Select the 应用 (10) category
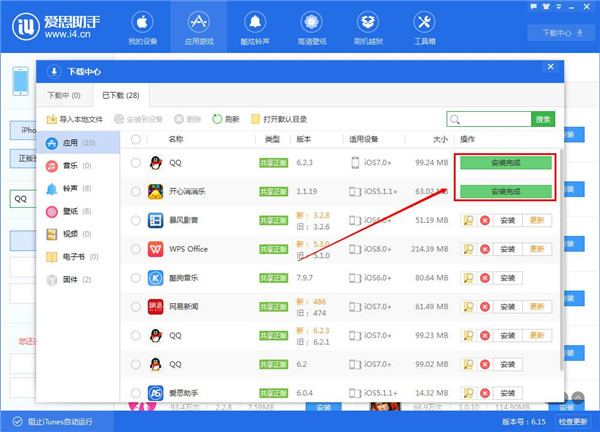This screenshot has height=432, width=600. pyautogui.click(x=78, y=143)
